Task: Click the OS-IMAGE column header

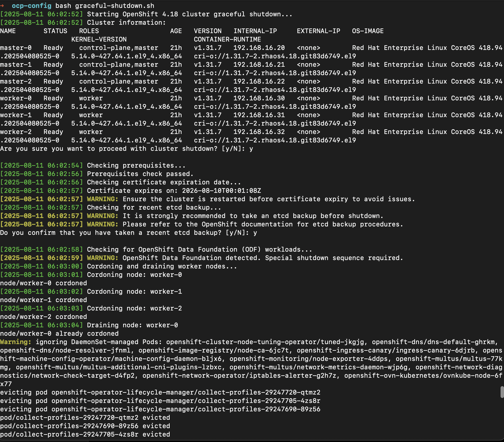Action: pyautogui.click(x=368, y=31)
